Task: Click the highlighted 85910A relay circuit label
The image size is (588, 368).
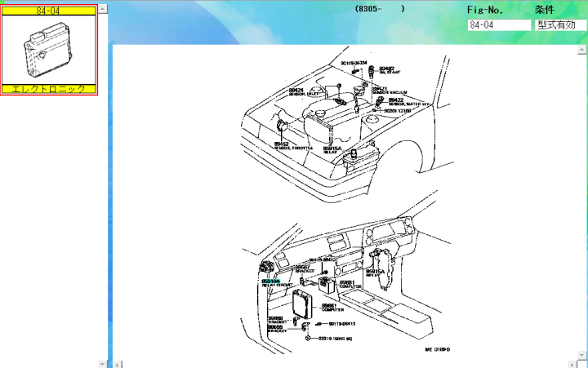Action: 270,280
